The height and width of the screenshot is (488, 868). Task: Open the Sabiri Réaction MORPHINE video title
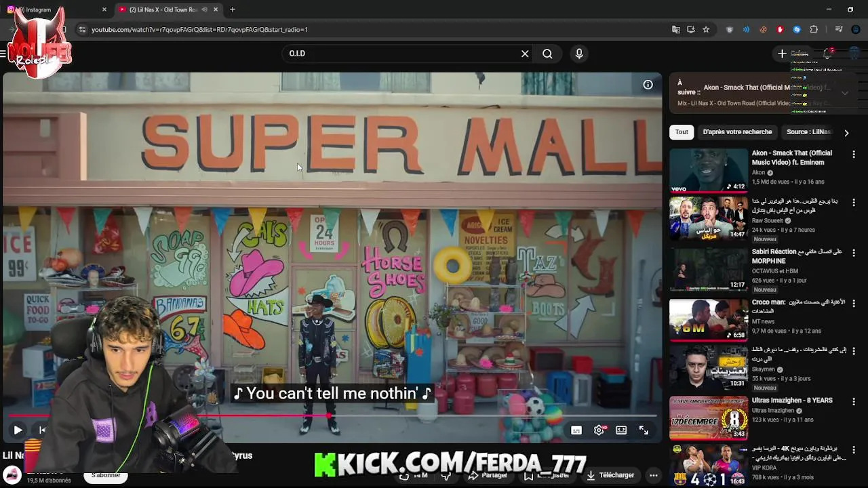(797, 256)
